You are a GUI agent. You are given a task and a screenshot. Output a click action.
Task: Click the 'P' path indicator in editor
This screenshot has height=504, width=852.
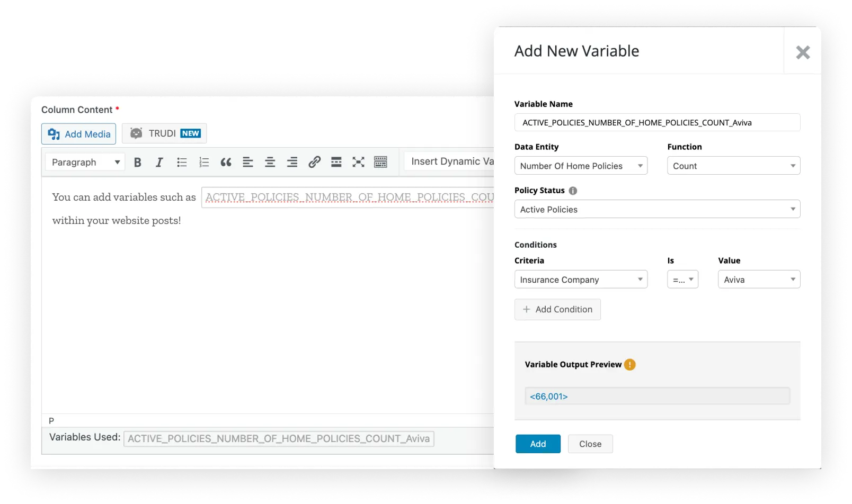(51, 421)
